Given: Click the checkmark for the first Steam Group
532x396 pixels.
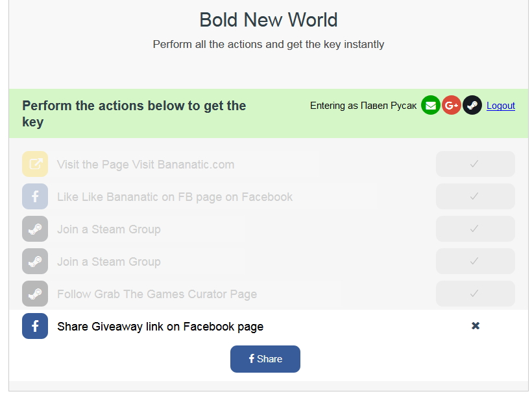Looking at the screenshot, I should coord(475,229).
